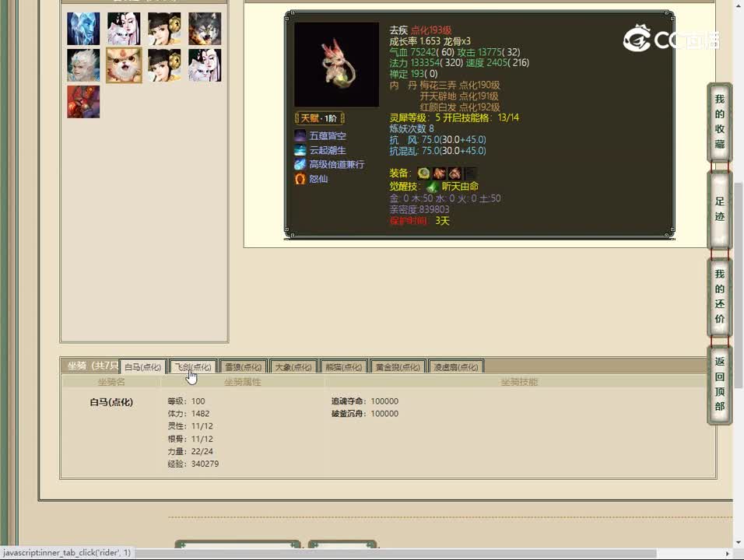Switch to the 凌虚扇(点化) mount tab
744x560 pixels.
click(456, 367)
